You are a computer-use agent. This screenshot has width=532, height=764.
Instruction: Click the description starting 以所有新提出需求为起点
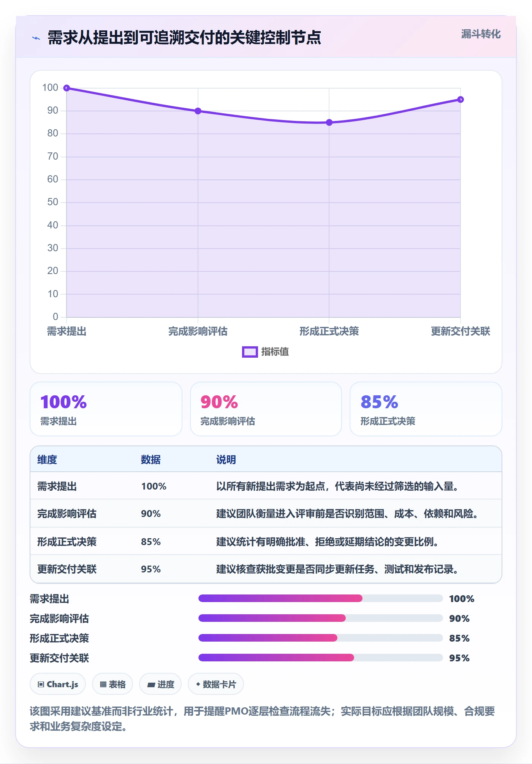[337, 486]
